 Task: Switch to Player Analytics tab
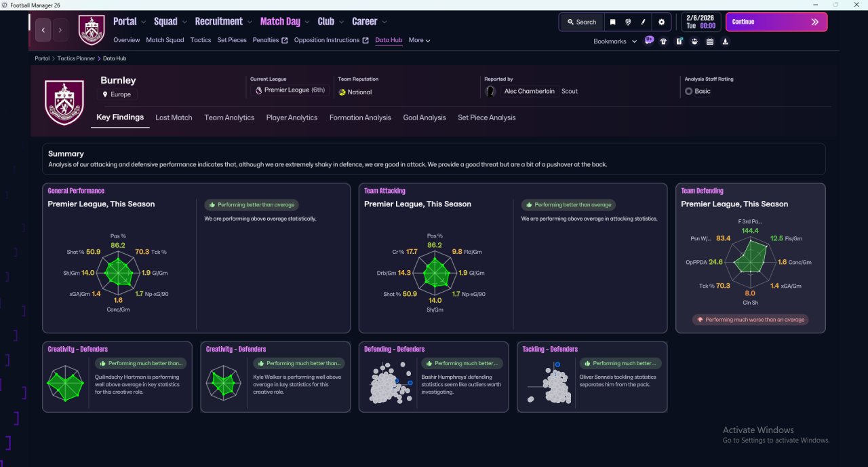coord(292,117)
